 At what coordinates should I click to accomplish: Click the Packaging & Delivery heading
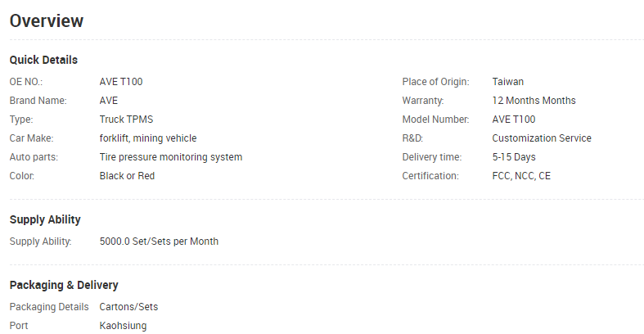point(64,285)
